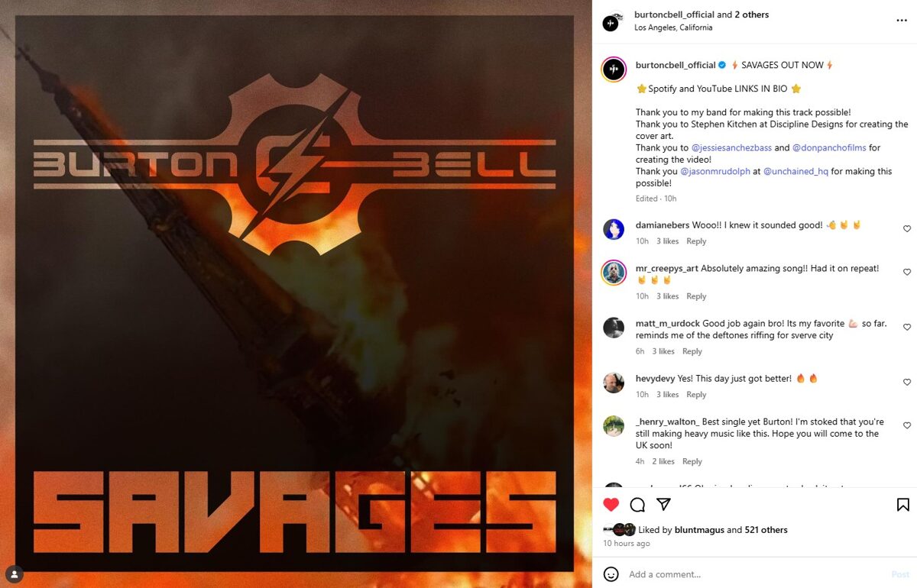Open the @unchained_hq mention link
917x588 pixels.
click(x=795, y=172)
